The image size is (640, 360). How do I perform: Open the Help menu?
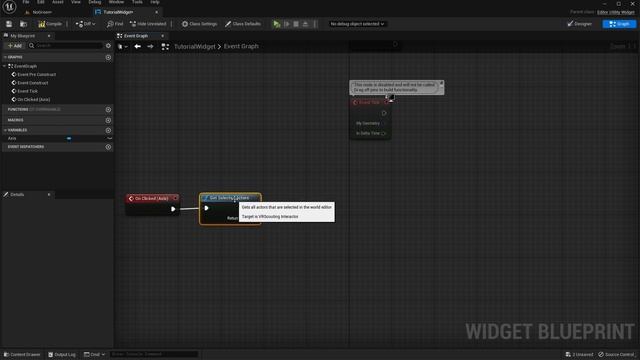(x=155, y=2)
